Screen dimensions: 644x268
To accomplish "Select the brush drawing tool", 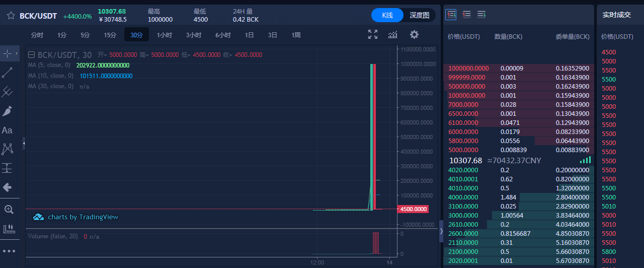I will click(x=8, y=111).
